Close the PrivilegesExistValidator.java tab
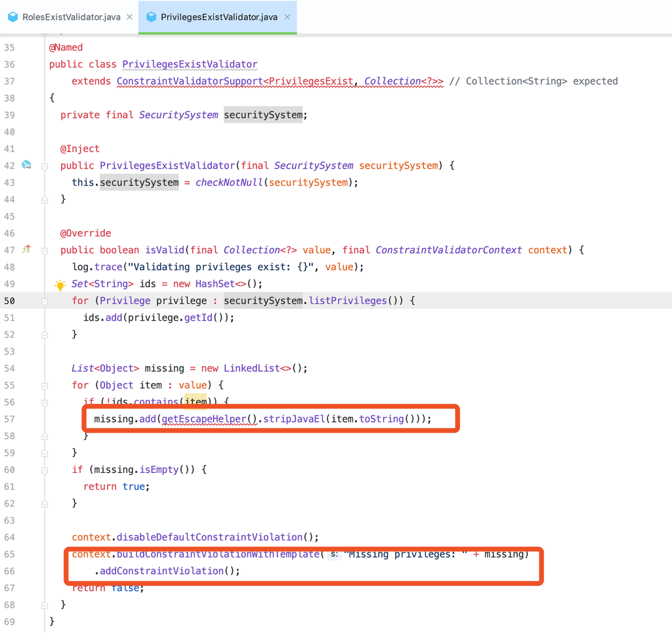 (x=287, y=17)
